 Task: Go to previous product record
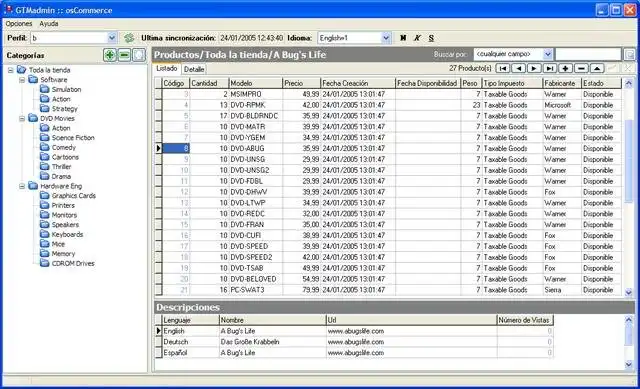coord(518,68)
